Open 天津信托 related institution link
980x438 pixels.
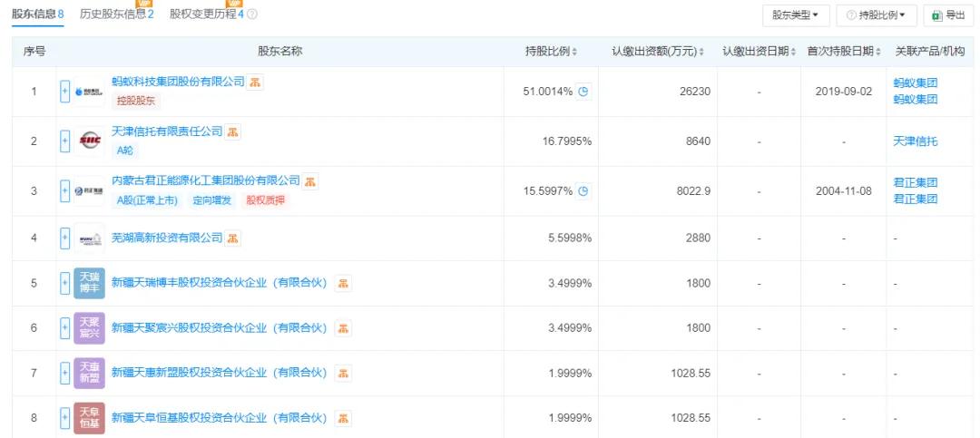coord(916,141)
